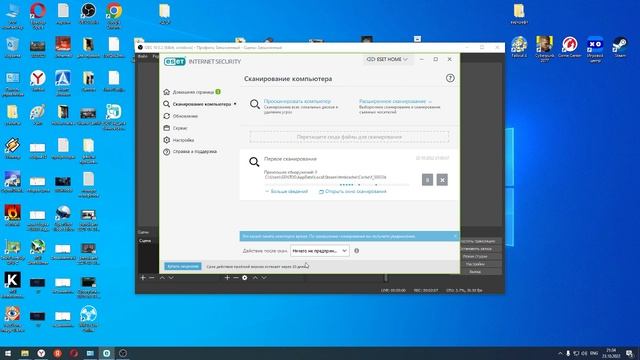
Task: Click the info icon beside action dropdown
Action: [357, 251]
